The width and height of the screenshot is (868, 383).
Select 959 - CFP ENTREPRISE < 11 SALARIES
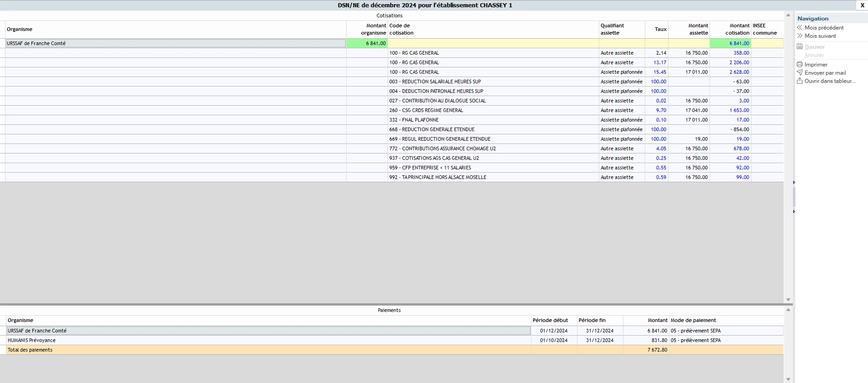(x=493, y=168)
